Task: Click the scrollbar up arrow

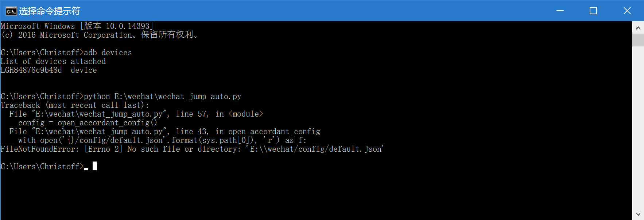Action: pos(638,27)
